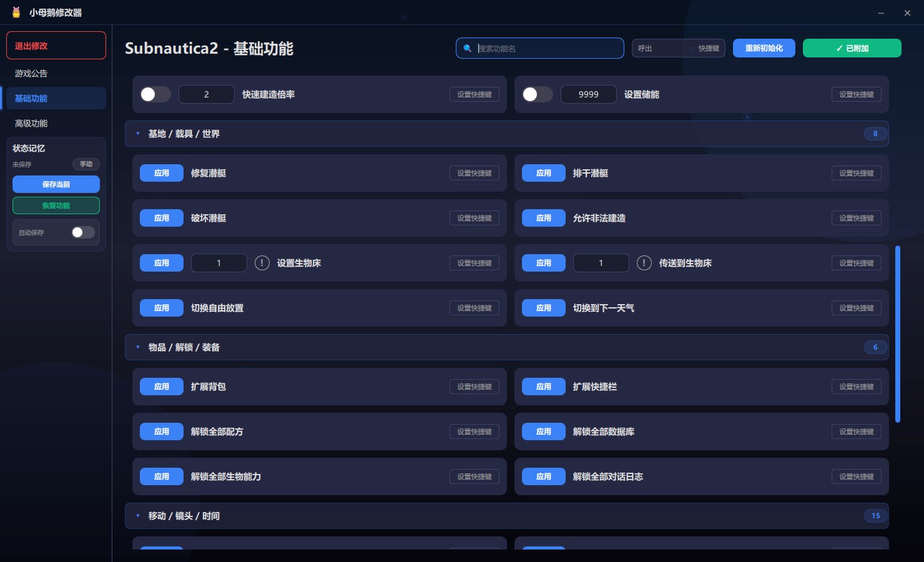Apply 解锁全部配方
The image size is (924, 562).
pos(162,431)
